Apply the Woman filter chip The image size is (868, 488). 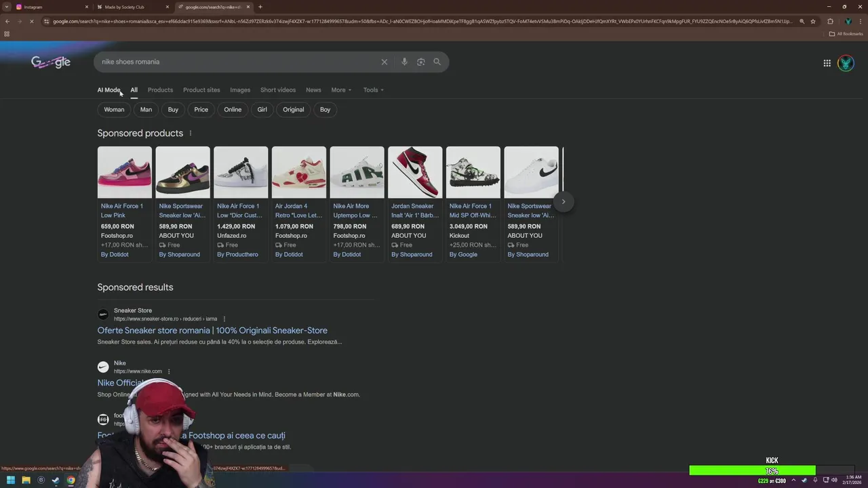pyautogui.click(x=114, y=110)
